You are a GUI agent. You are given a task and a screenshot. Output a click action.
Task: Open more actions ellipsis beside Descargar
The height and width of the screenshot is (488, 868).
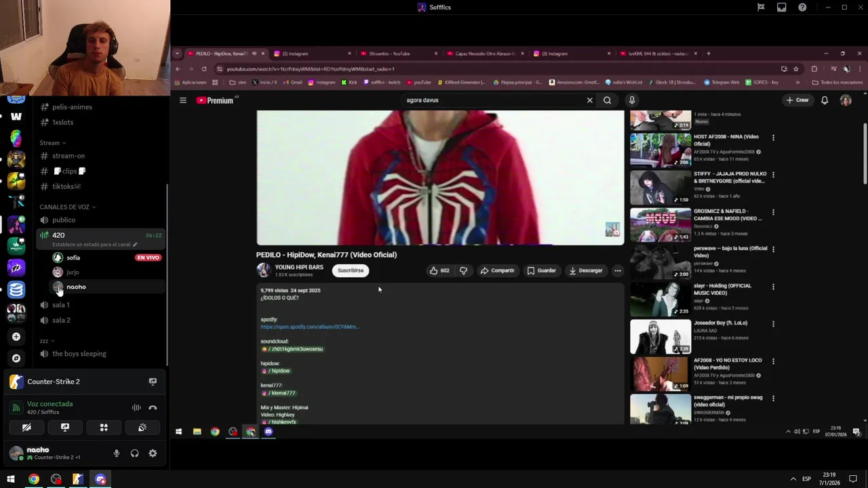tap(617, 270)
